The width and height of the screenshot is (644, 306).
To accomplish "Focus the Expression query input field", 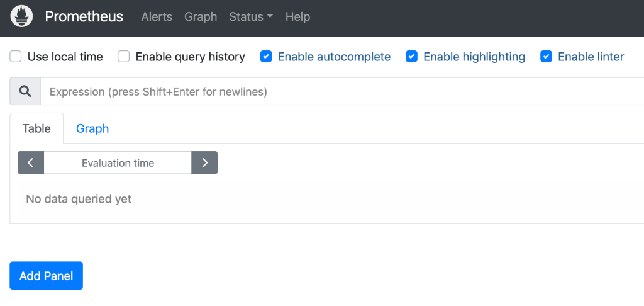I will [x=340, y=92].
